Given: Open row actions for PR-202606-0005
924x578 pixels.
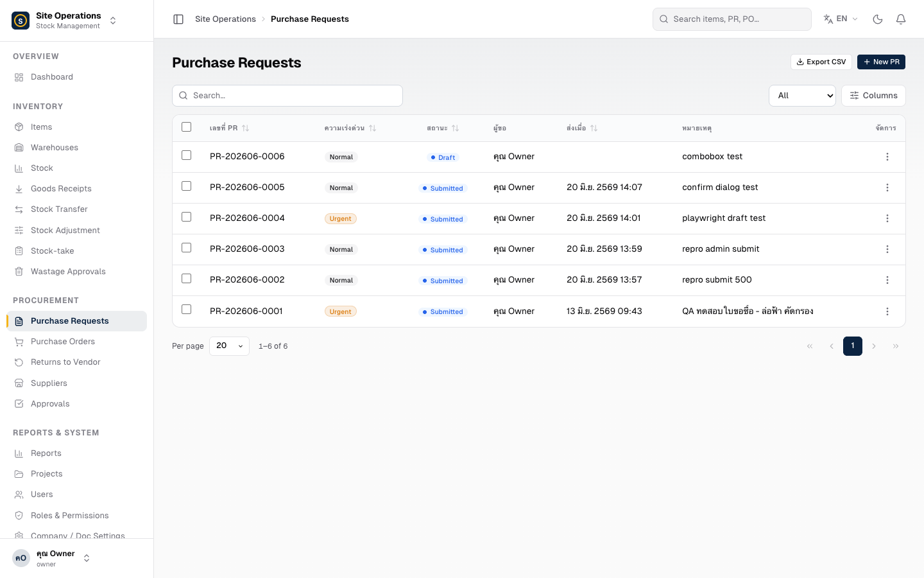Looking at the screenshot, I should (x=887, y=188).
